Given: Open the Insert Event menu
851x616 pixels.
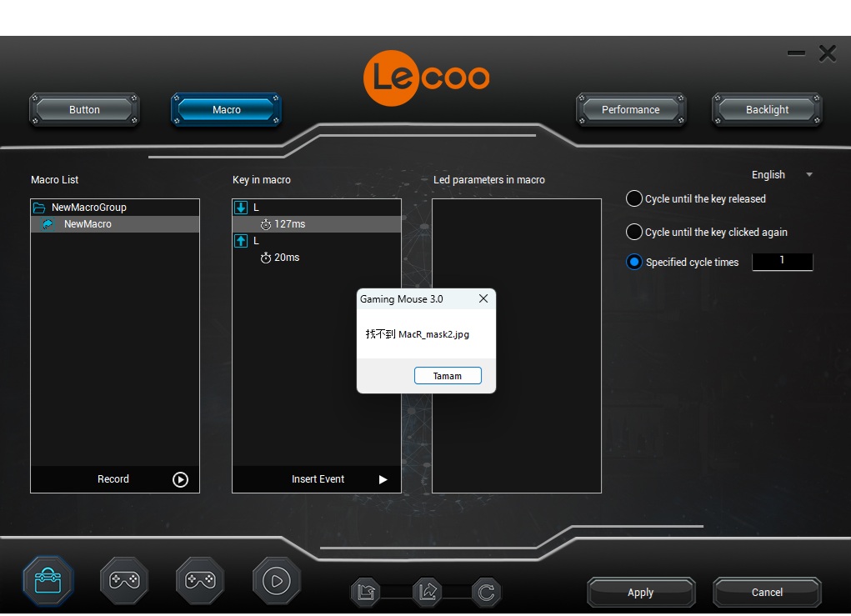Looking at the screenshot, I should pyautogui.click(x=317, y=479).
